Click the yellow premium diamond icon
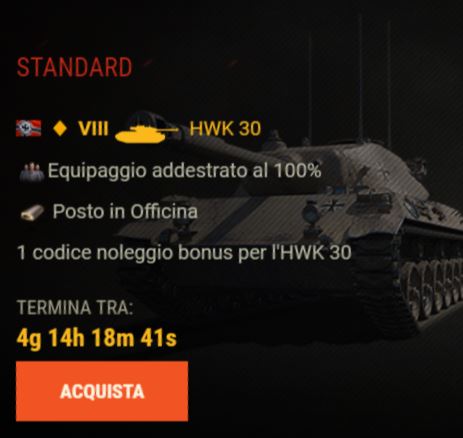The width and height of the screenshot is (463, 438). [60, 128]
